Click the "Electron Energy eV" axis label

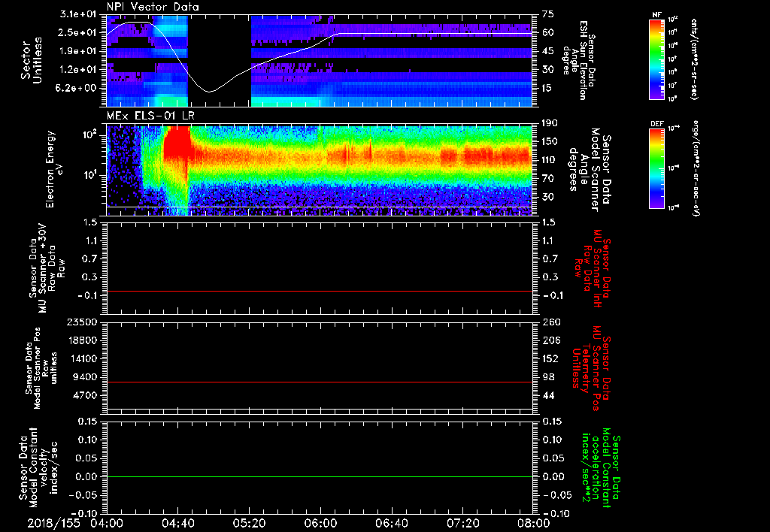click(54, 169)
